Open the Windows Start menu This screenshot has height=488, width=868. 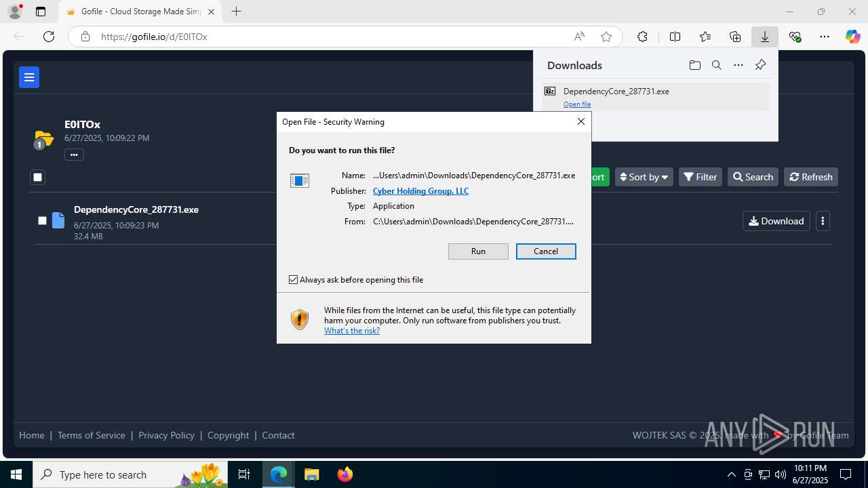pyautogui.click(x=16, y=474)
